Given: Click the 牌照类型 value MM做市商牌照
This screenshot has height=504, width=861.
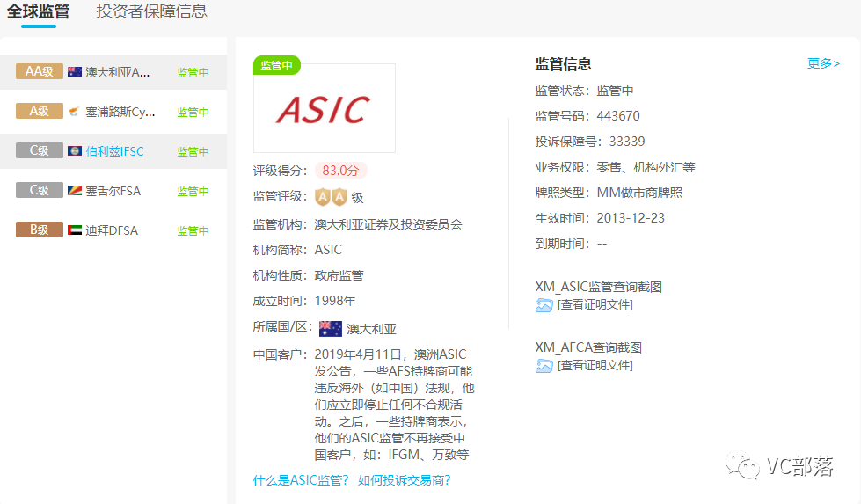Looking at the screenshot, I should (x=639, y=193).
